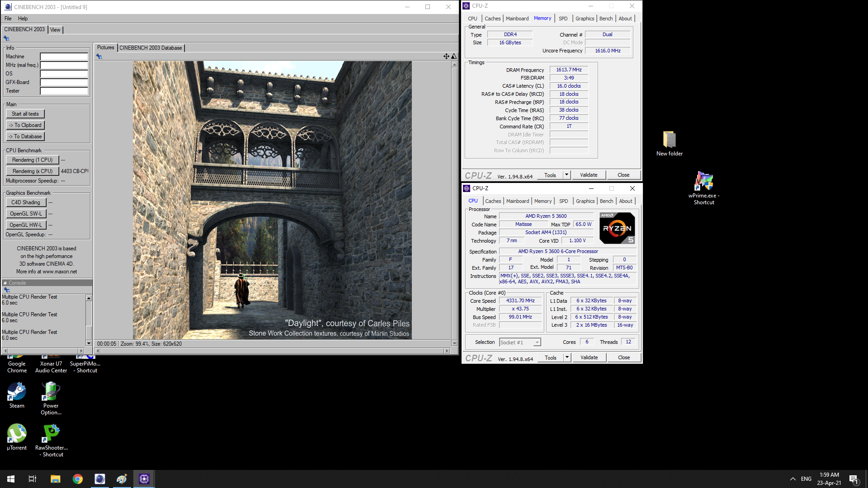Click the ENG language indicator in the tray

[x=806, y=479]
